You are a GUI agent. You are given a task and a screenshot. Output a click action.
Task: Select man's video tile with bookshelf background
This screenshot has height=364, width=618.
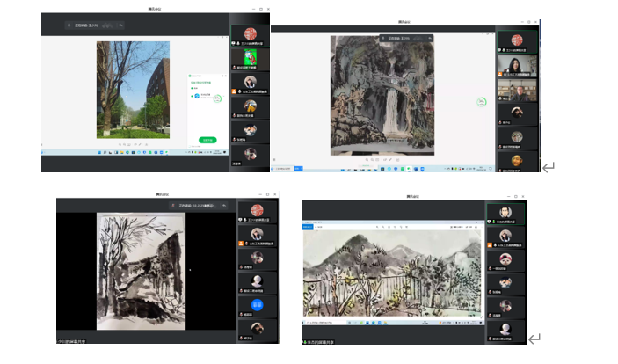(x=516, y=91)
